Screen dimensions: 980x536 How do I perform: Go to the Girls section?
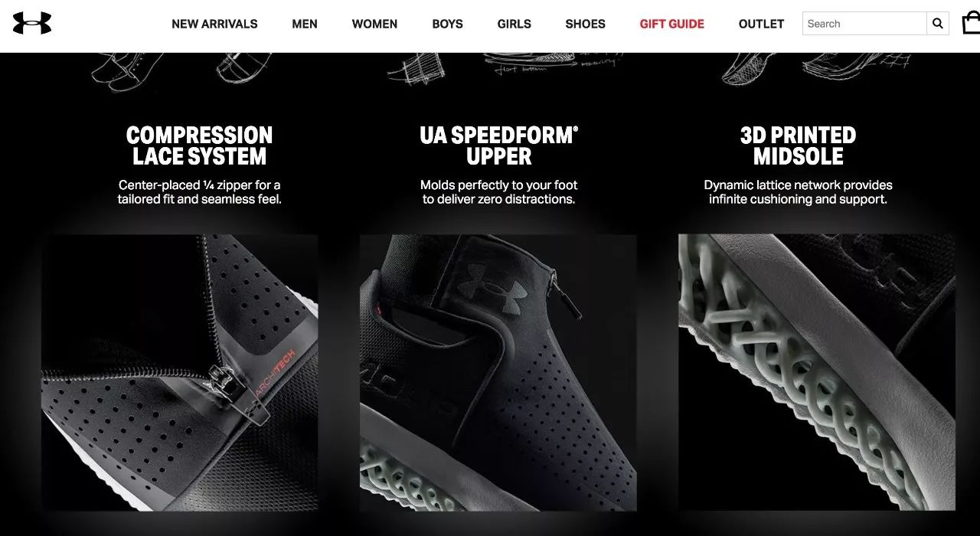[514, 24]
